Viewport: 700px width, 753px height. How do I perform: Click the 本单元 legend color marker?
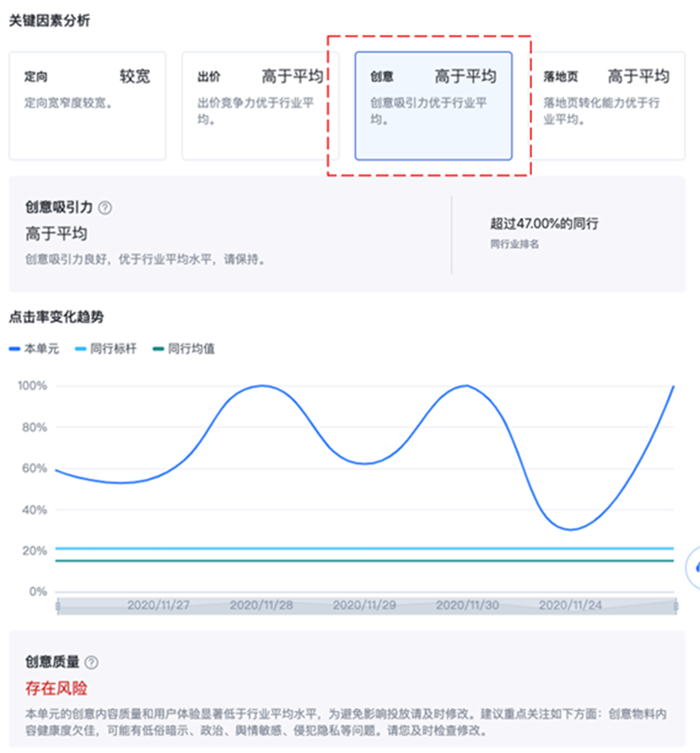point(15,349)
